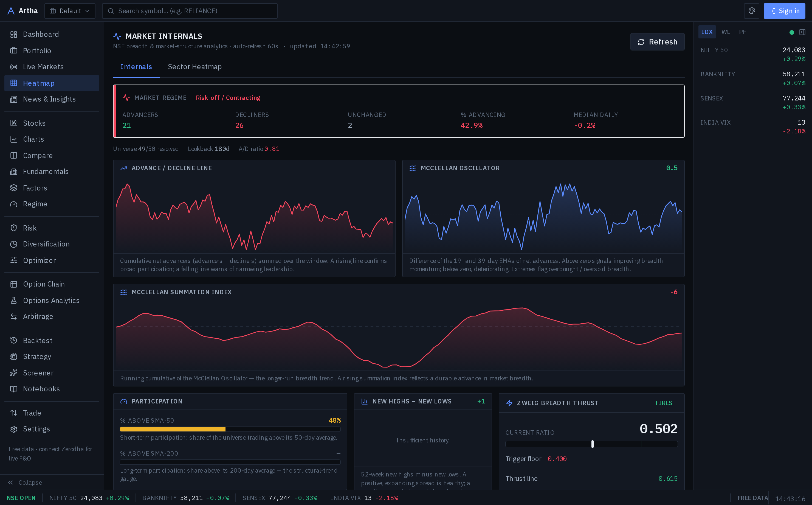The image size is (812, 505).
Task: Open the Default workspace dropdown
Action: pyautogui.click(x=70, y=11)
